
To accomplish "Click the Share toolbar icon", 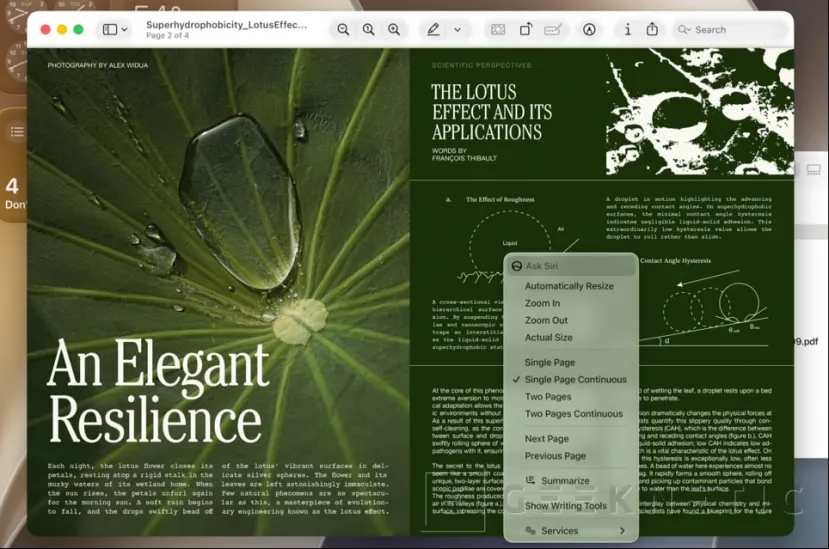I will coord(652,30).
